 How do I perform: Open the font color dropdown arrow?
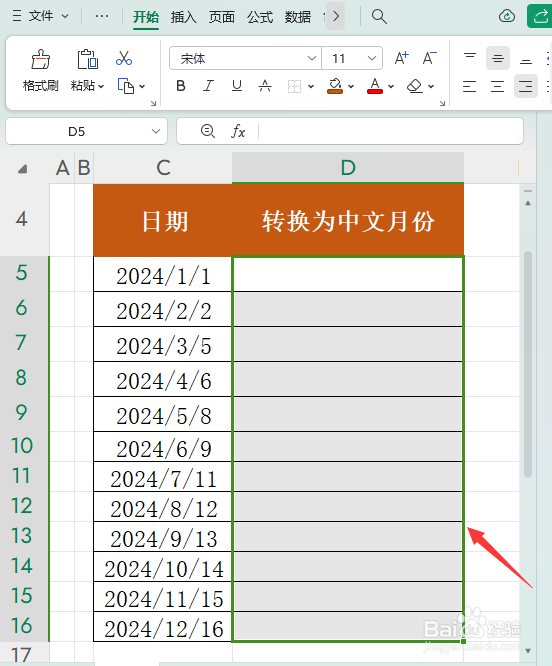tap(391, 86)
